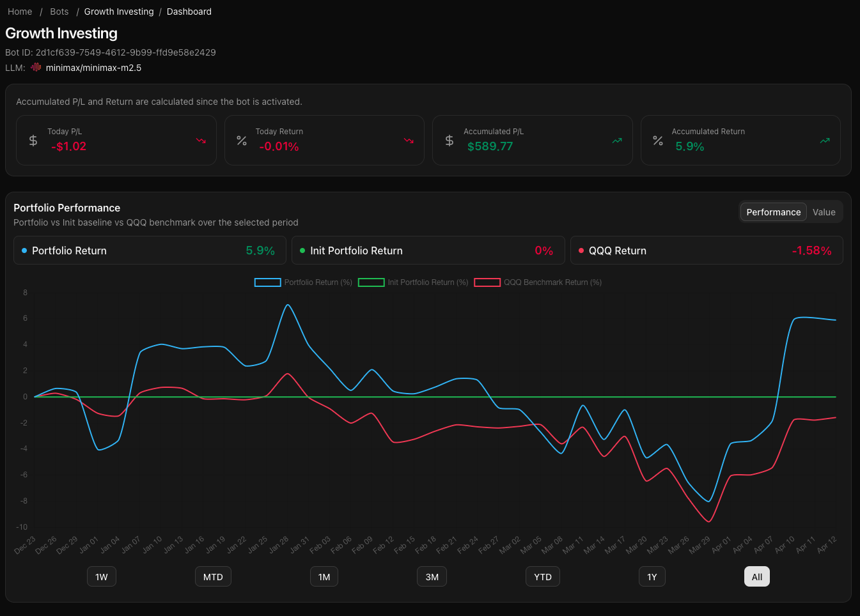Click the upward trend icon in Accumulated Return
The height and width of the screenshot is (616, 860).
click(825, 141)
